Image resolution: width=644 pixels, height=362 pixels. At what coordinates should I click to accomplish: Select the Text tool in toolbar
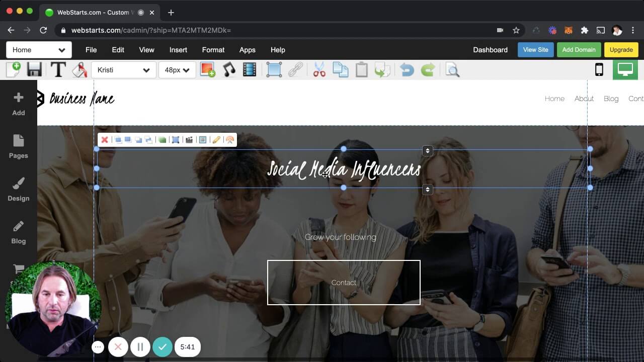pos(58,70)
